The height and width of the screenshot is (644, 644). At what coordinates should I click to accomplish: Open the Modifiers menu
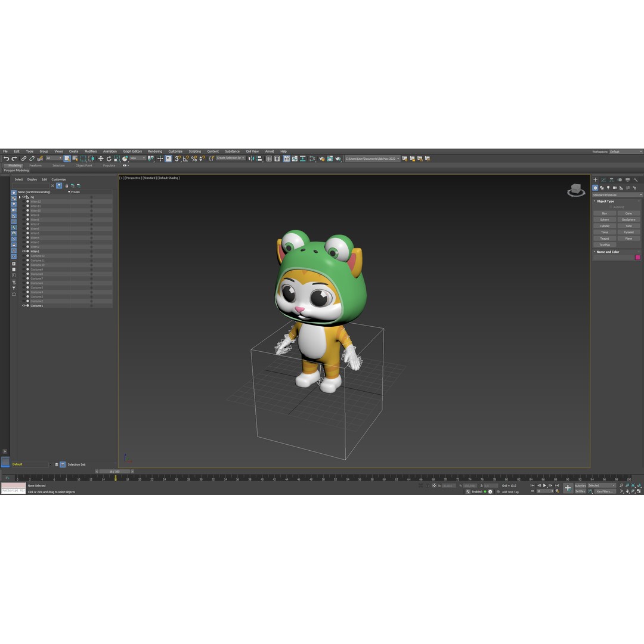(x=90, y=151)
